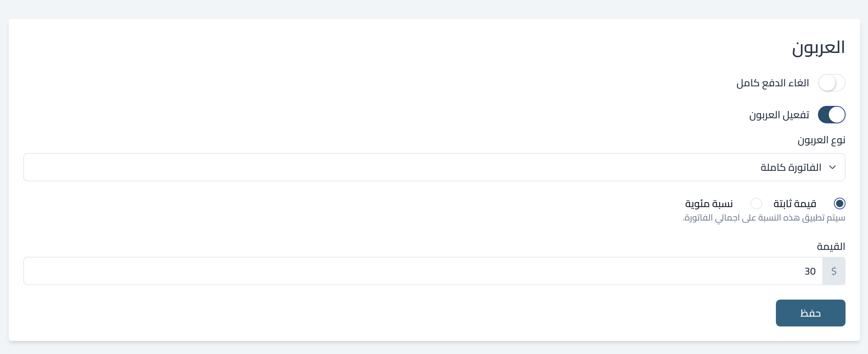Click the نسبة مئوية label text
The image size is (868, 354).
point(709,204)
